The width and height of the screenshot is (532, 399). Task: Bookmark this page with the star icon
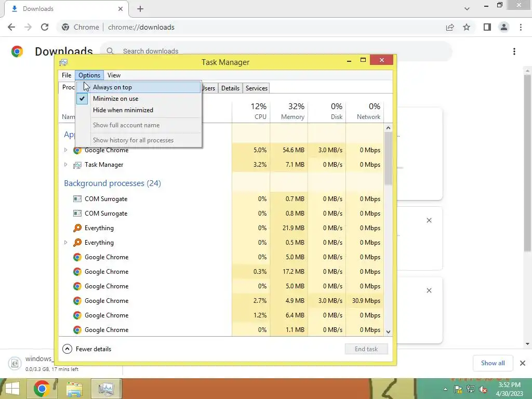pos(467,27)
